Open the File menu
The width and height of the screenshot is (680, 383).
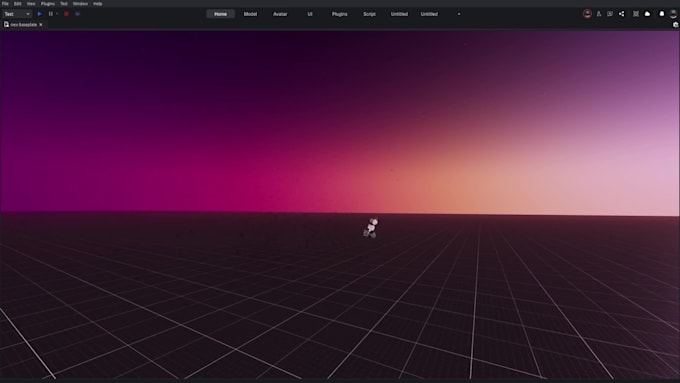tap(5, 3)
